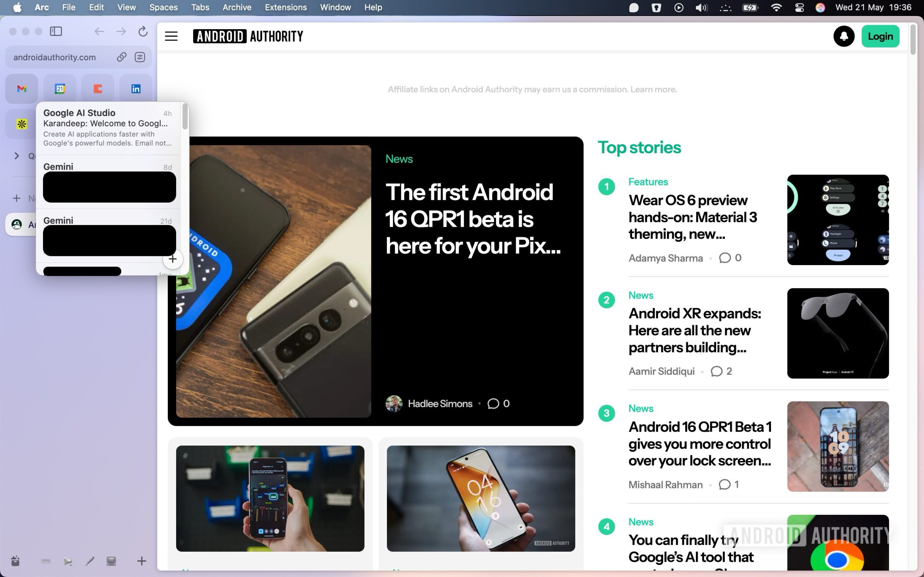Switch to the megaphone space icon
Image resolution: width=924 pixels, height=577 pixels.
tap(67, 561)
